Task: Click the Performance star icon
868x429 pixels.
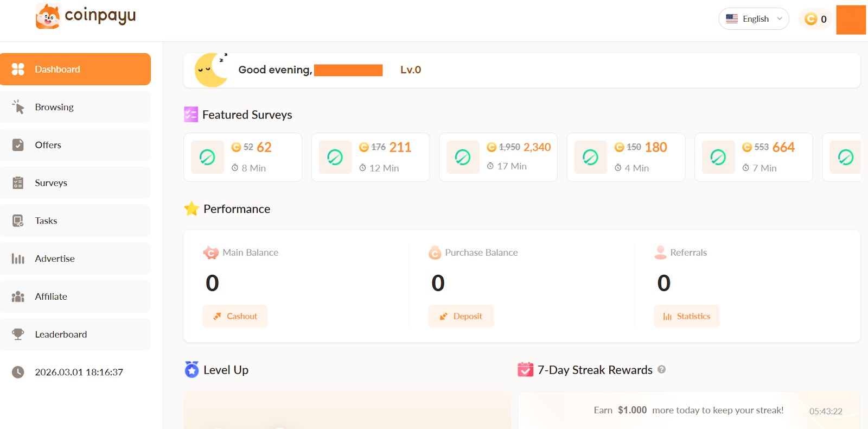Action: pyautogui.click(x=192, y=209)
